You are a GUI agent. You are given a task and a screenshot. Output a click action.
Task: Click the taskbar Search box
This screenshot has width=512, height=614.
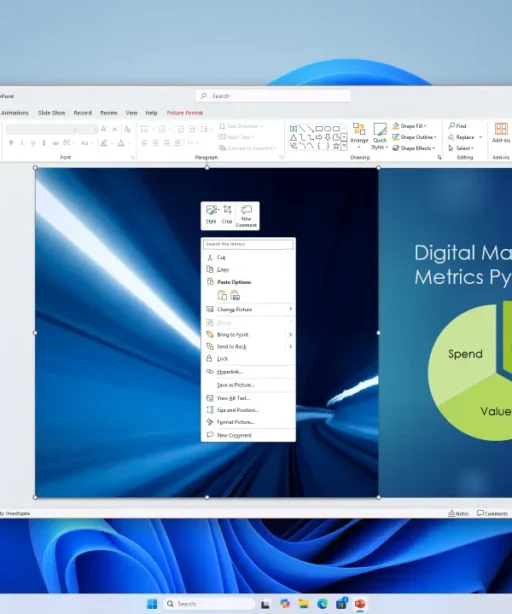click(209, 604)
